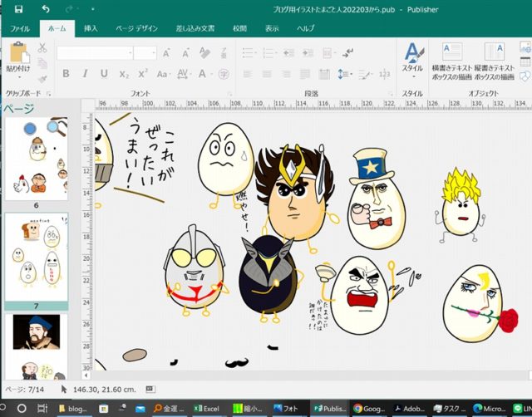The width and height of the screenshot is (532, 417).
Task: Click the Clear formatting icon
Action: pyautogui.click(x=204, y=53)
